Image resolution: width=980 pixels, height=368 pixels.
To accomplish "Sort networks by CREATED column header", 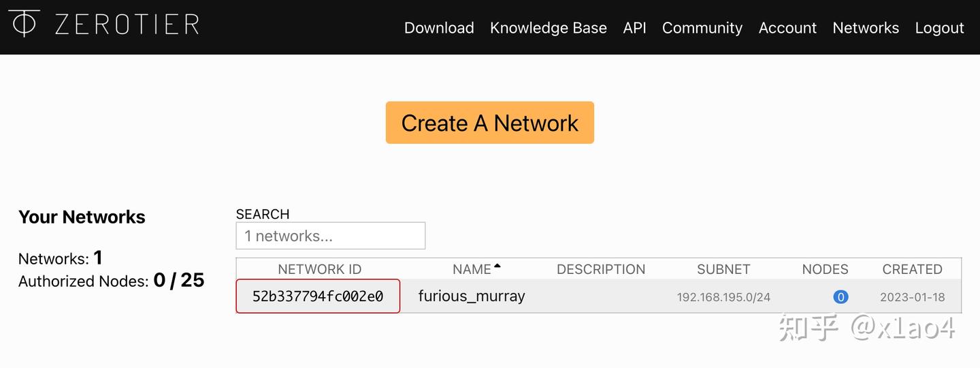I will [912, 269].
